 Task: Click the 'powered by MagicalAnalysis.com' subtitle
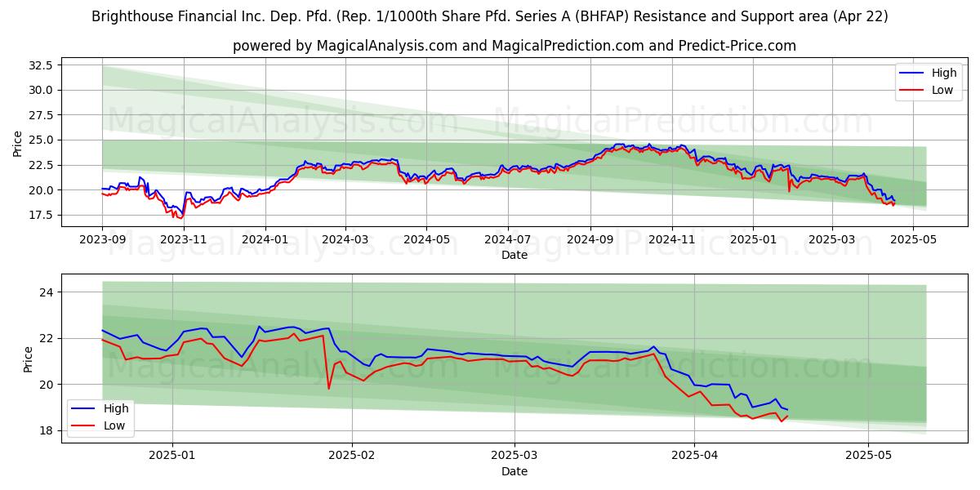pyautogui.click(x=514, y=46)
